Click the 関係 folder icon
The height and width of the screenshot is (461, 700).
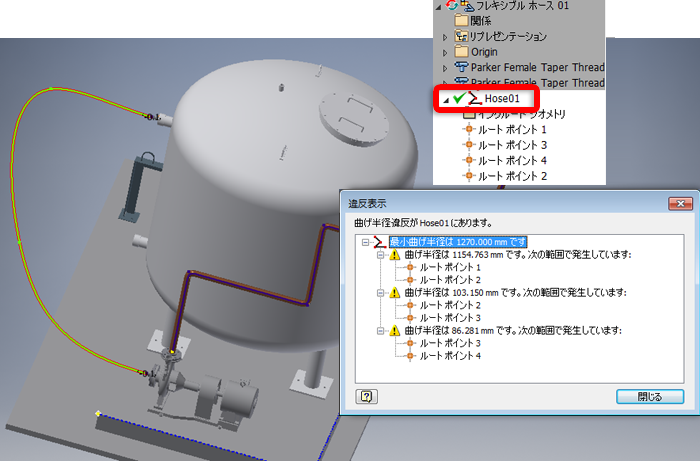point(461,21)
